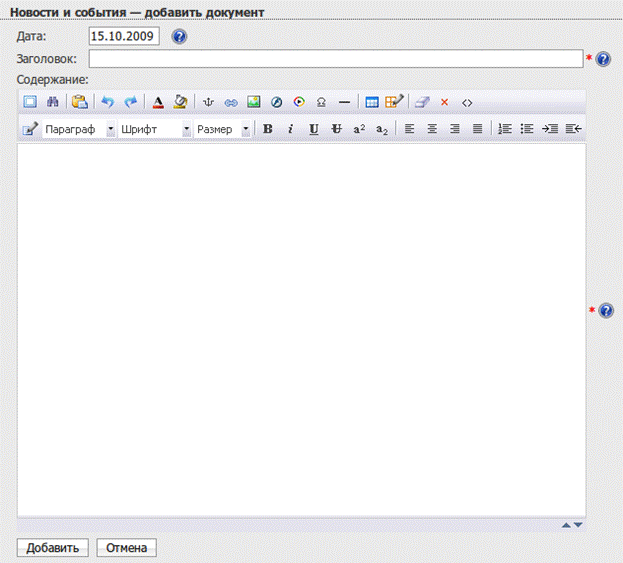Insert a special character with the omega icon
The width and height of the screenshot is (623, 563).
pyautogui.click(x=321, y=103)
